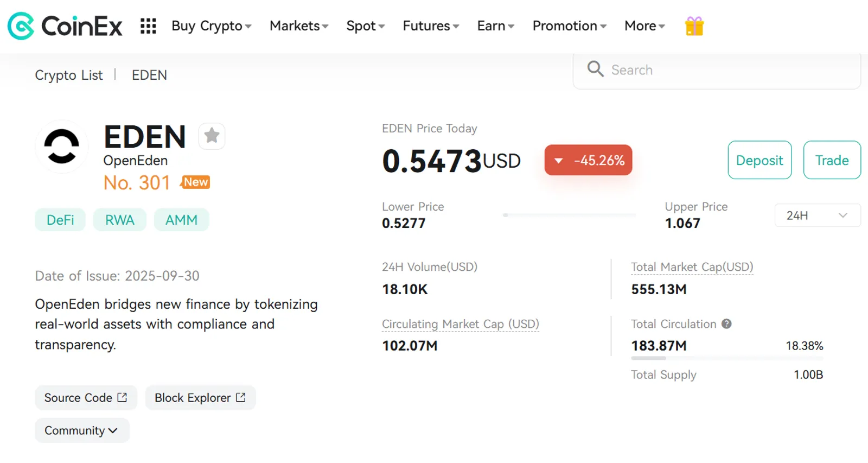Expand the Promotion menu
Screen dimensions: 868x463
coord(570,26)
